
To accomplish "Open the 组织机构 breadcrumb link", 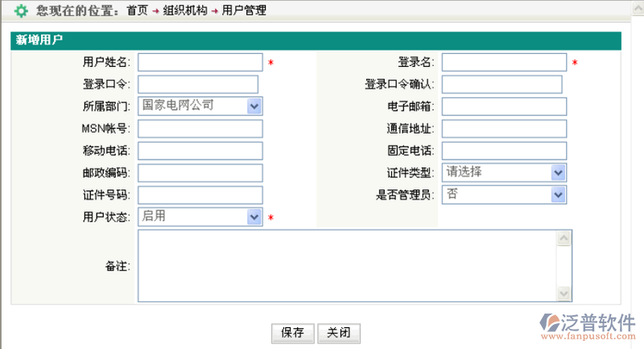I will tap(184, 11).
